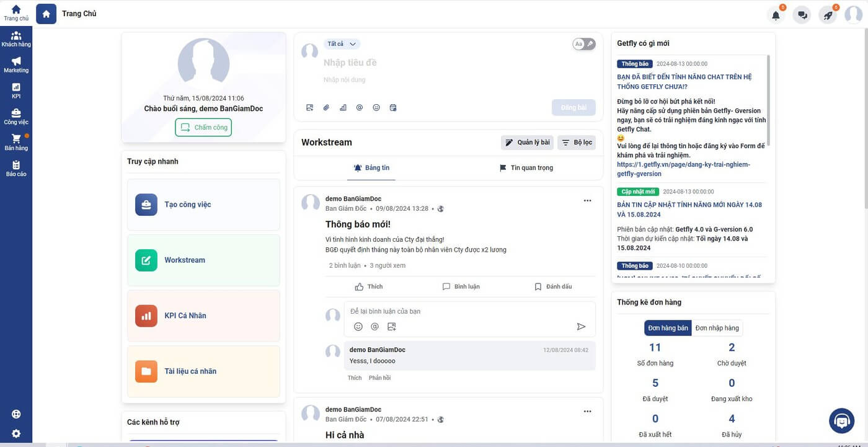Viewport: 868px width, 447px height.
Task: Open the Getfly trial registration link
Action: (683, 169)
